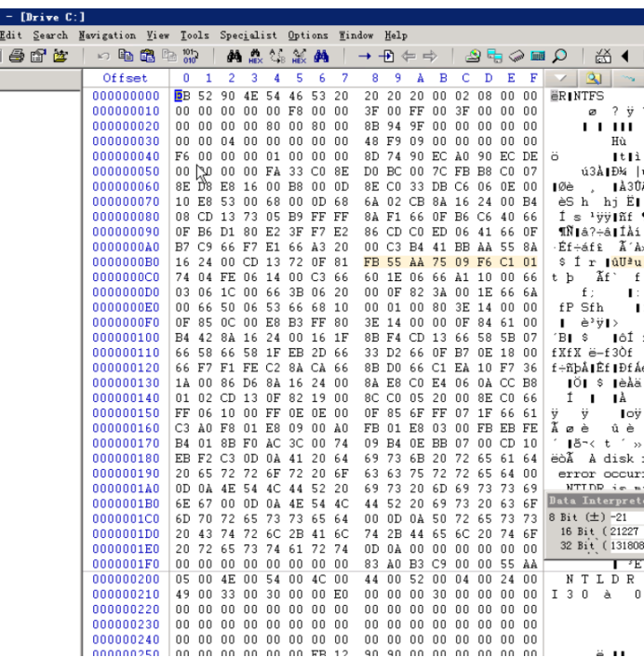The height and width of the screenshot is (657, 644).
Task: Click the Clone Disk toolbar icon
Action: pos(495,56)
